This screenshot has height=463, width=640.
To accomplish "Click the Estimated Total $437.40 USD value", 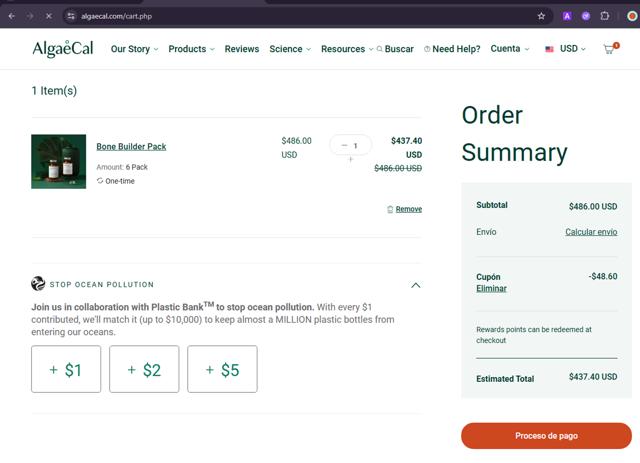I will 593,377.
